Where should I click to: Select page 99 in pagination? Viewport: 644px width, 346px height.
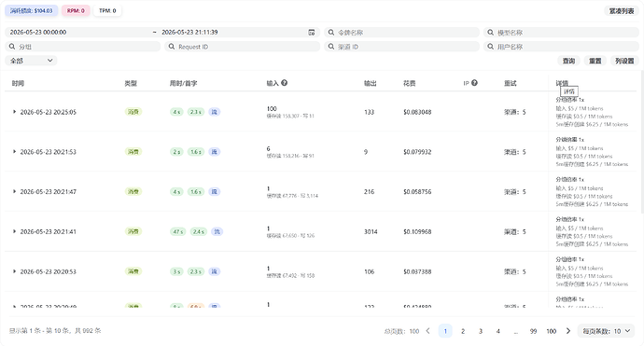[533, 331]
